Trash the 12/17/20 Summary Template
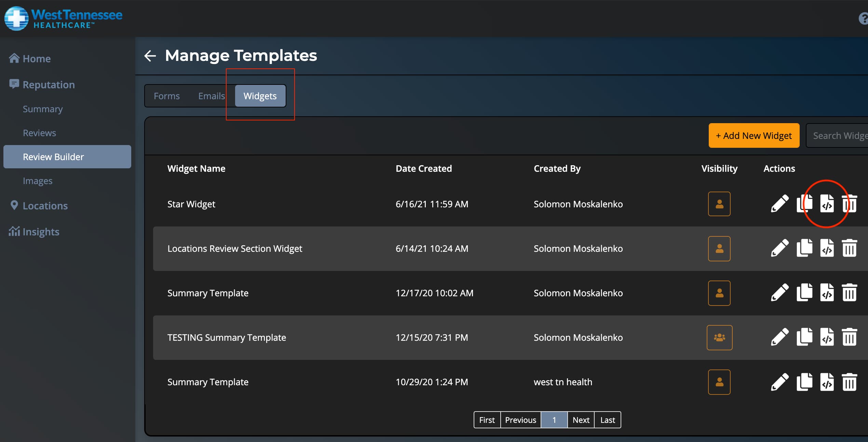 tap(849, 293)
